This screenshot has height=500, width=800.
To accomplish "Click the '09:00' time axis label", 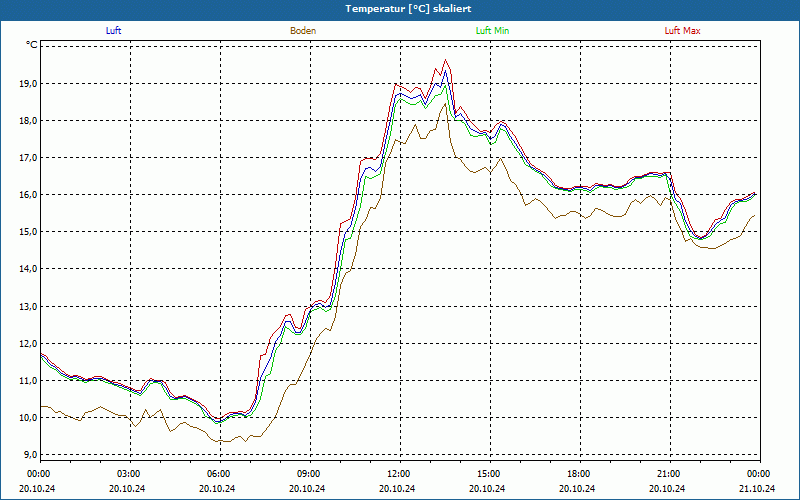I will click(310, 474).
